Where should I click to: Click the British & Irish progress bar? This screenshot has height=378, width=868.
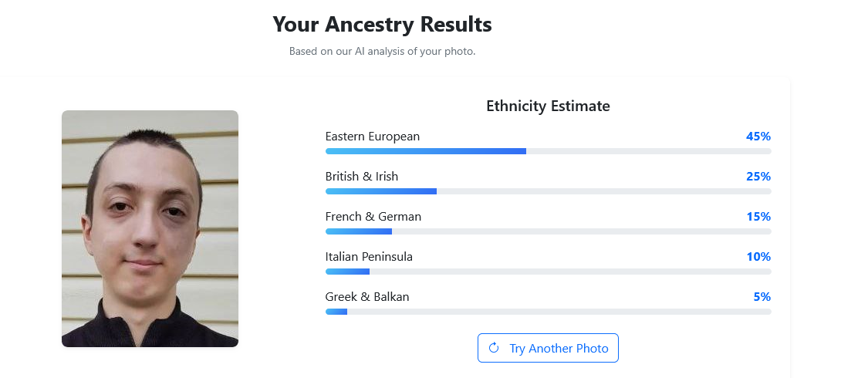click(x=548, y=191)
